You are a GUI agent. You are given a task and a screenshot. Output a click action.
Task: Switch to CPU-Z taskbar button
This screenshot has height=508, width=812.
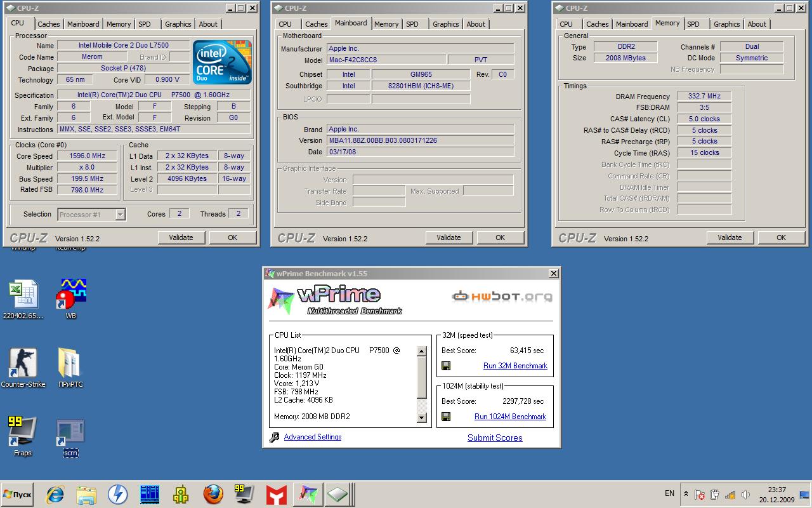(339, 495)
